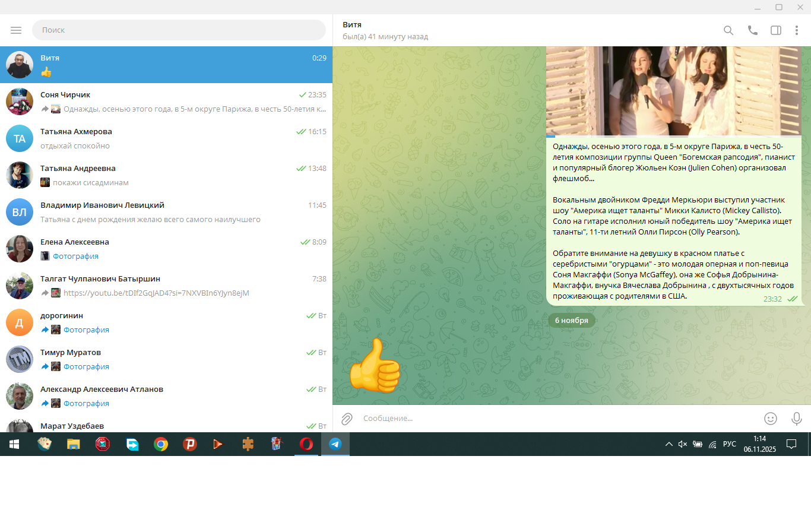Open the Solitaire cards taskbar app
The width and height of the screenshot is (811, 532).
click(44, 444)
